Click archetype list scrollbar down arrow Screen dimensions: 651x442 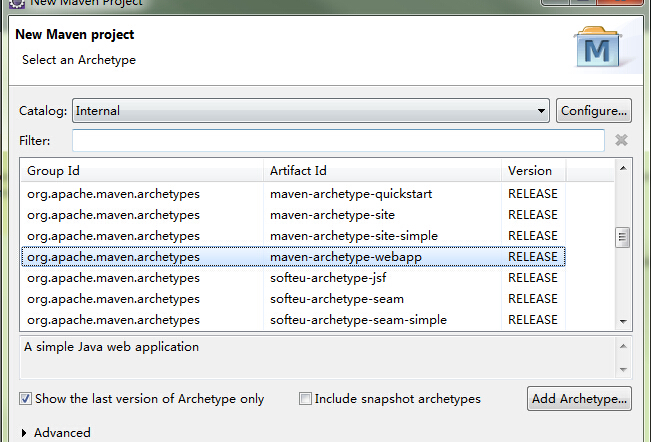(623, 322)
